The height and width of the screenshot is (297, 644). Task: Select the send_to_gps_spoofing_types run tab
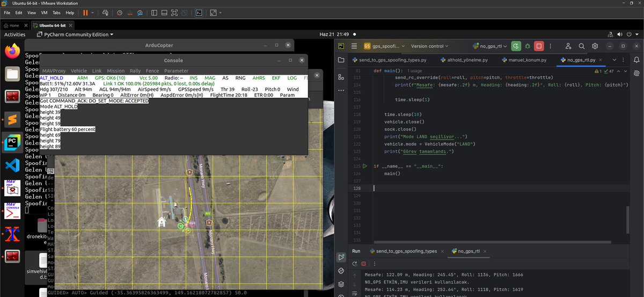[x=406, y=251]
